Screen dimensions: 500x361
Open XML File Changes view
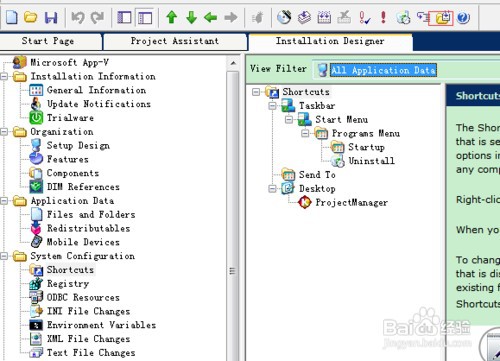pyautogui.click(x=88, y=339)
